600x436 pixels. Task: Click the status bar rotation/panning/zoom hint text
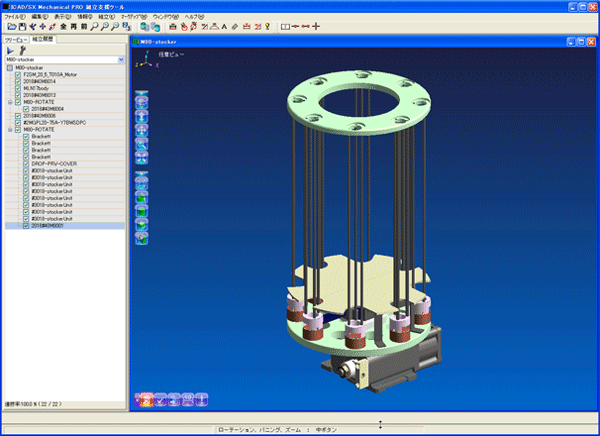tap(277, 429)
